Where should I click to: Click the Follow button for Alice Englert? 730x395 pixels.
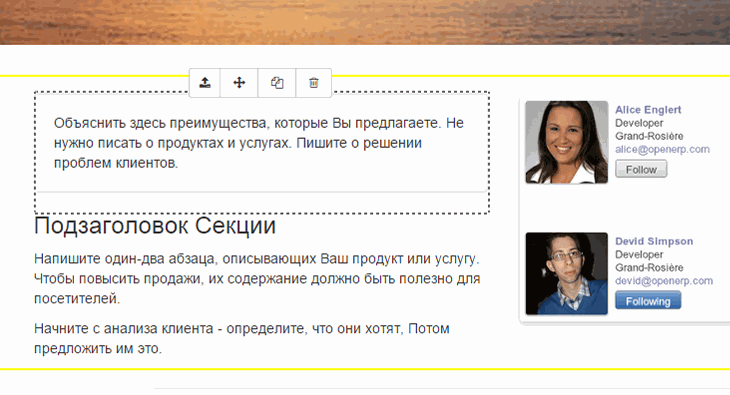[641, 169]
